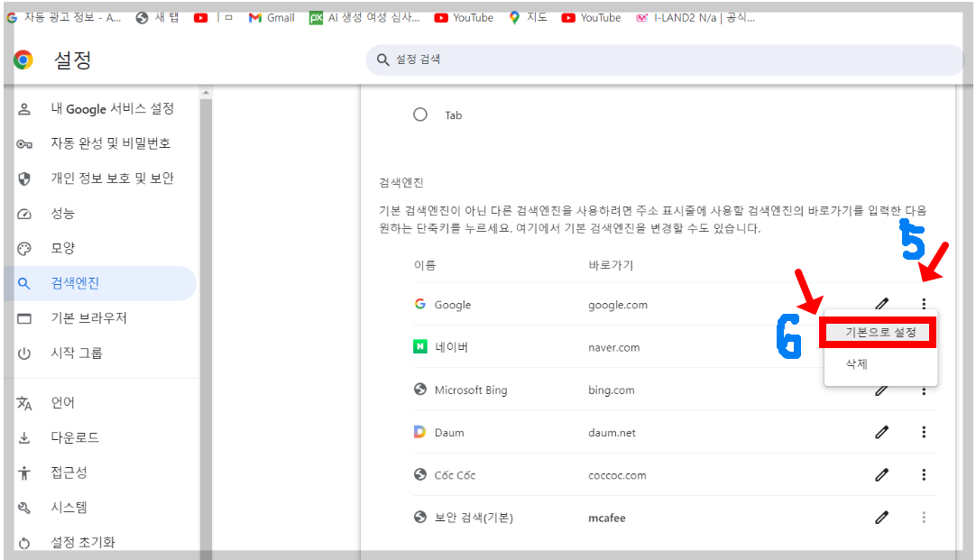
Task: Open the three-dot menu for Cốc Cốc
Action: point(924,474)
